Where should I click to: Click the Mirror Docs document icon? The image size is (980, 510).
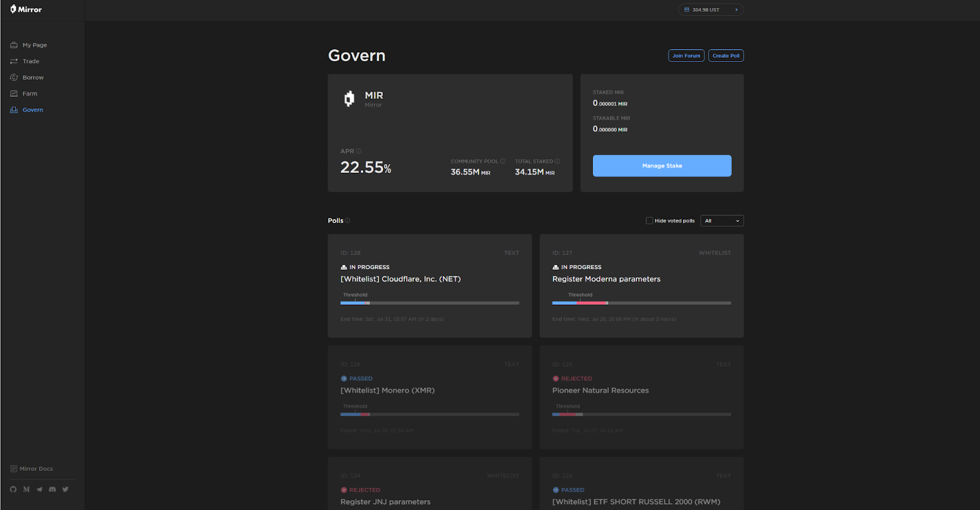coord(13,469)
